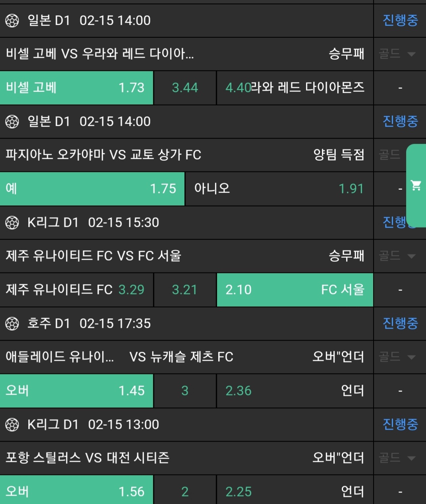This screenshot has height=504, width=426.
Task: Click the soccer ball icon beside 호주 D1
Action: 12,324
